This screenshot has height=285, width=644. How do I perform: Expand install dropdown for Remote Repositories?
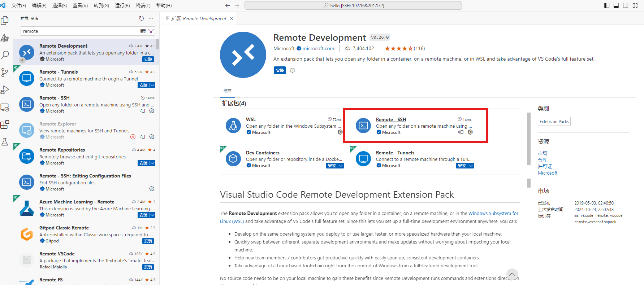152,163
